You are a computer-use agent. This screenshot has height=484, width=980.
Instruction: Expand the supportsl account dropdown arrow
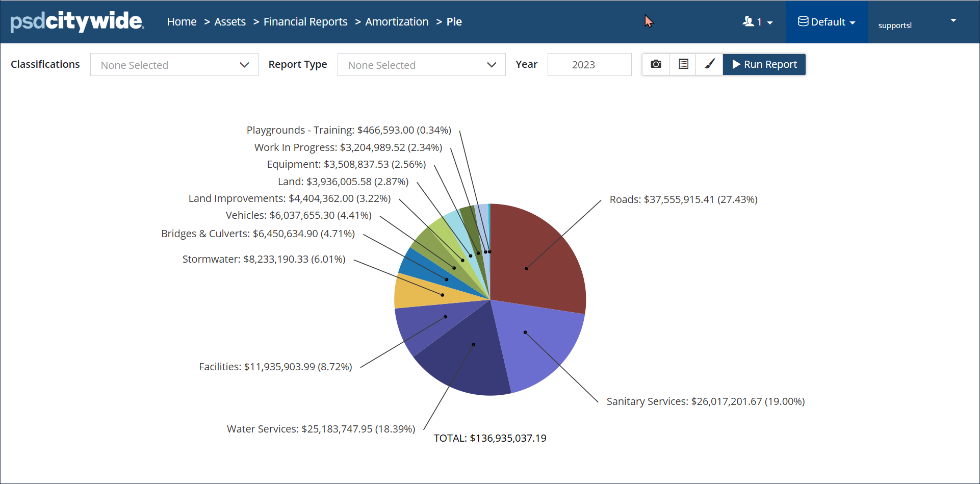[953, 21]
